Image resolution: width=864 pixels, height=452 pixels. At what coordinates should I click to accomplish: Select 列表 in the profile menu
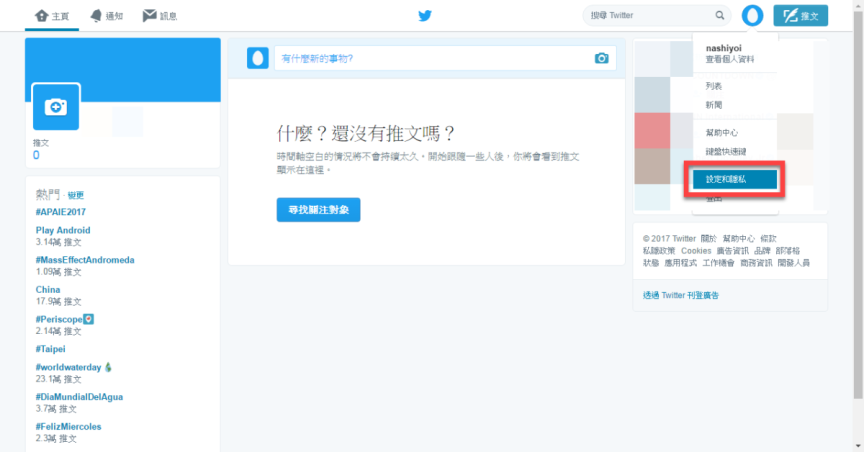point(714,86)
